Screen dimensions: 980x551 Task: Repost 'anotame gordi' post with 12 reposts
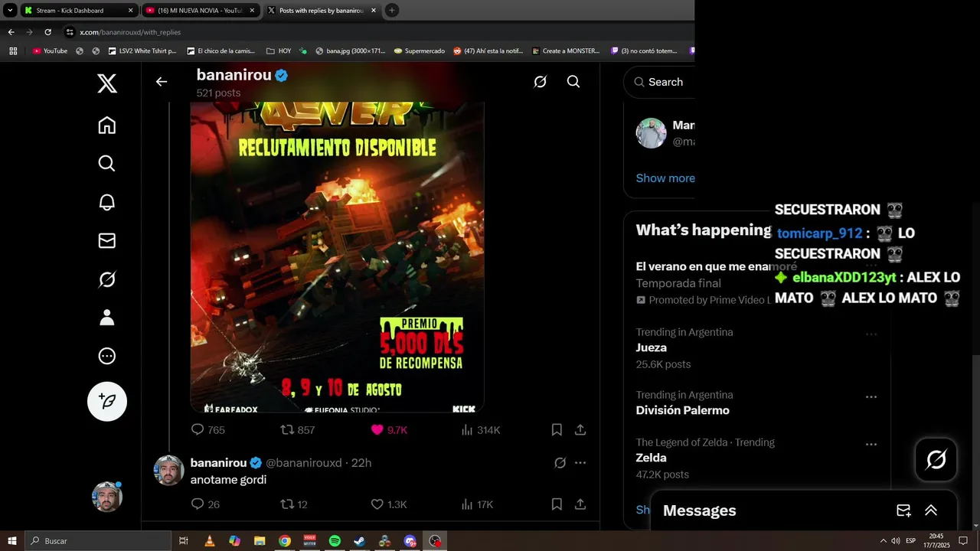(294, 504)
